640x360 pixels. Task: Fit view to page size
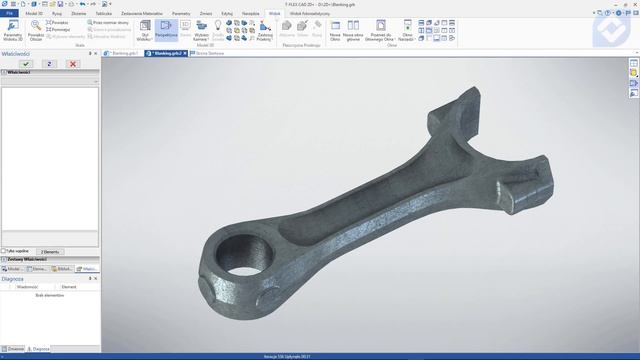[108, 23]
